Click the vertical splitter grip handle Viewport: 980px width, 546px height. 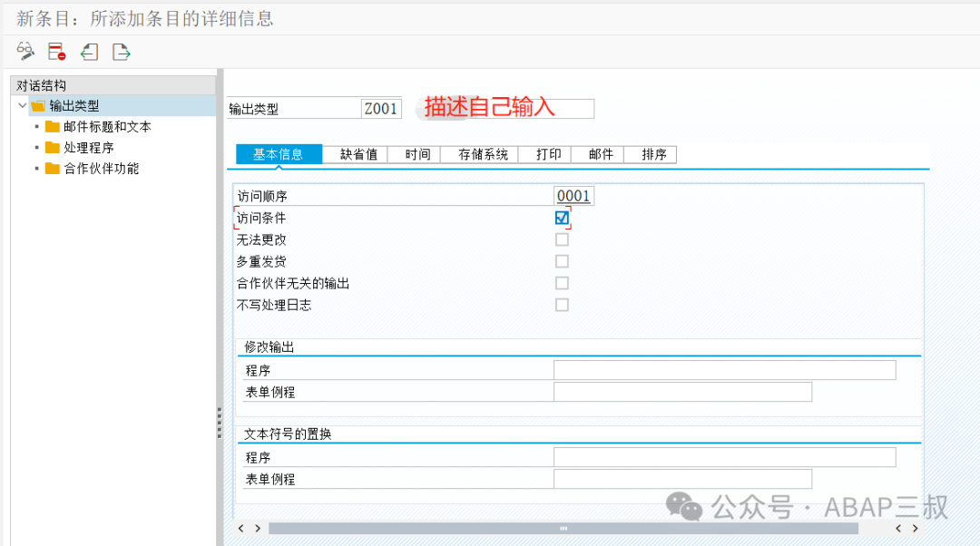[x=220, y=423]
